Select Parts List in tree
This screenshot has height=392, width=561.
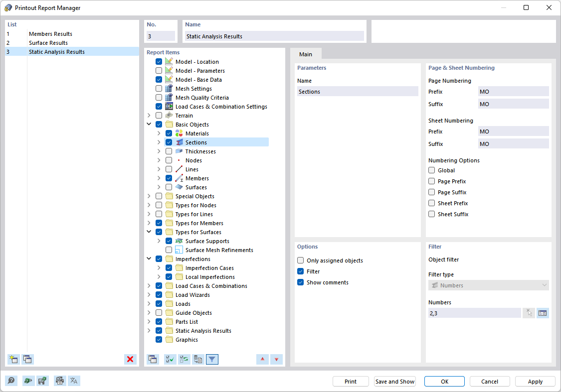187,322
